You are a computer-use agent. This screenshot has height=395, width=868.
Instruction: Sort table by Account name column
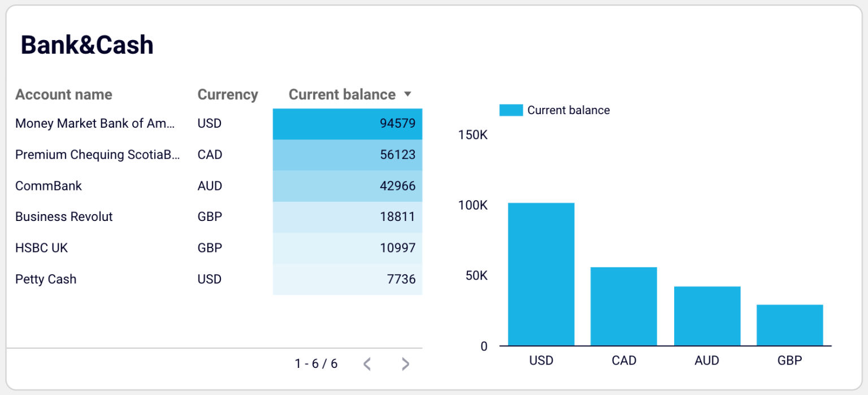pyautogui.click(x=63, y=94)
